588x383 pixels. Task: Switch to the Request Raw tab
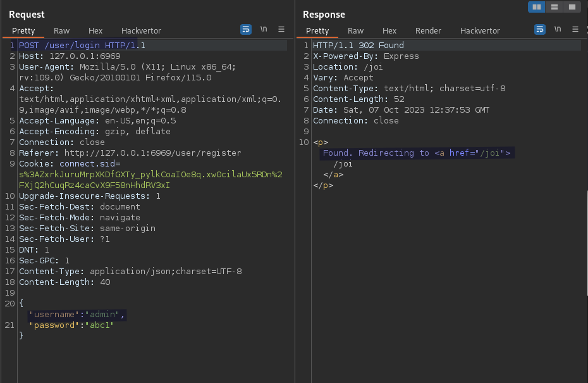click(x=61, y=31)
